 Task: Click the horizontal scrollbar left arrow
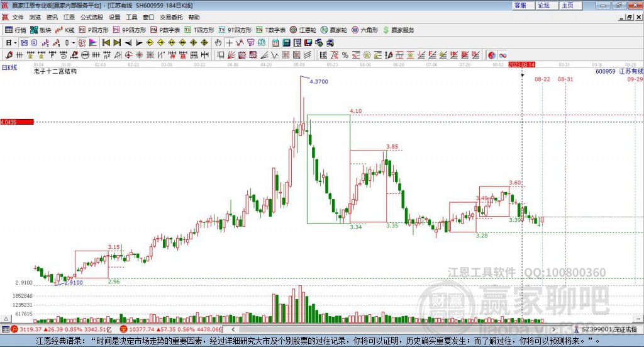point(233,329)
